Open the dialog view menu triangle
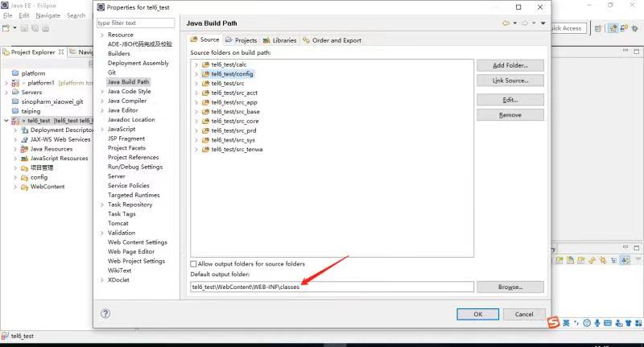The height and width of the screenshot is (347, 644). tap(543, 23)
